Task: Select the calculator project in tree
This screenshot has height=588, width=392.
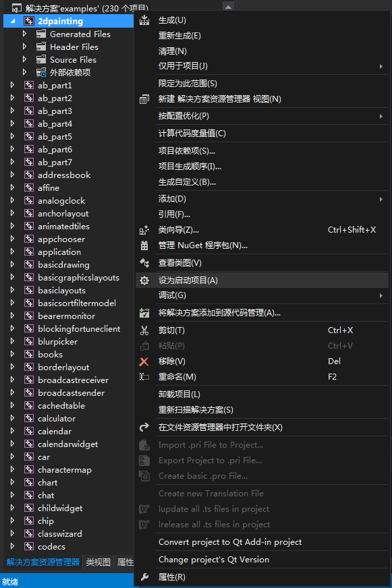Action: coord(57,419)
